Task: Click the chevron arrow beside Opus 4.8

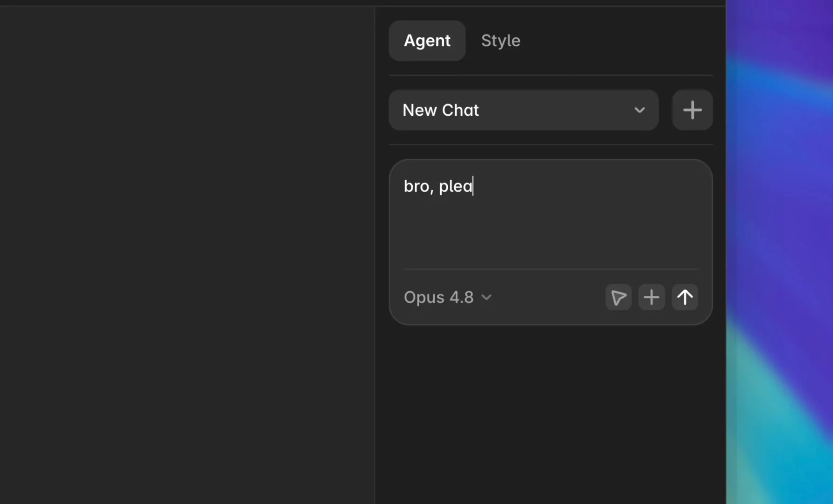Action: coord(486,297)
